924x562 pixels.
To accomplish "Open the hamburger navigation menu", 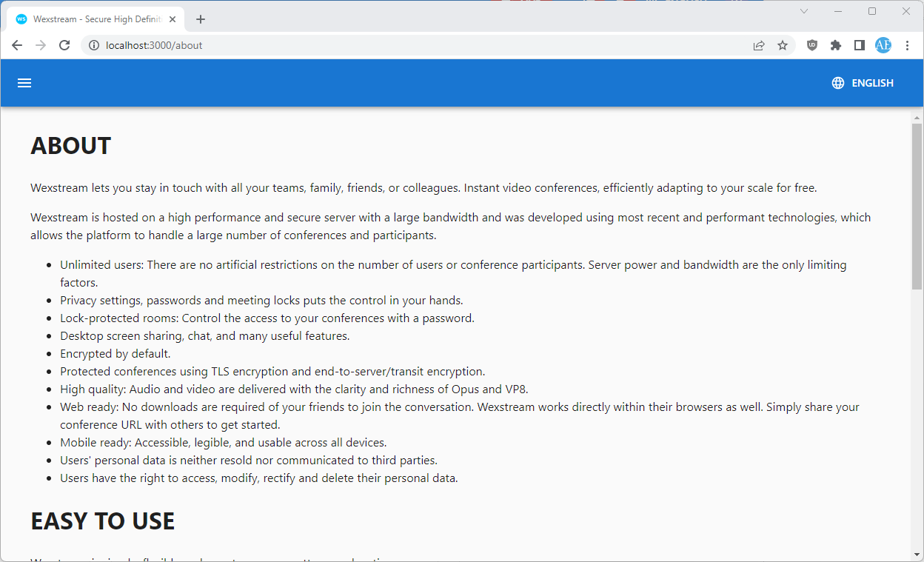I will point(24,83).
